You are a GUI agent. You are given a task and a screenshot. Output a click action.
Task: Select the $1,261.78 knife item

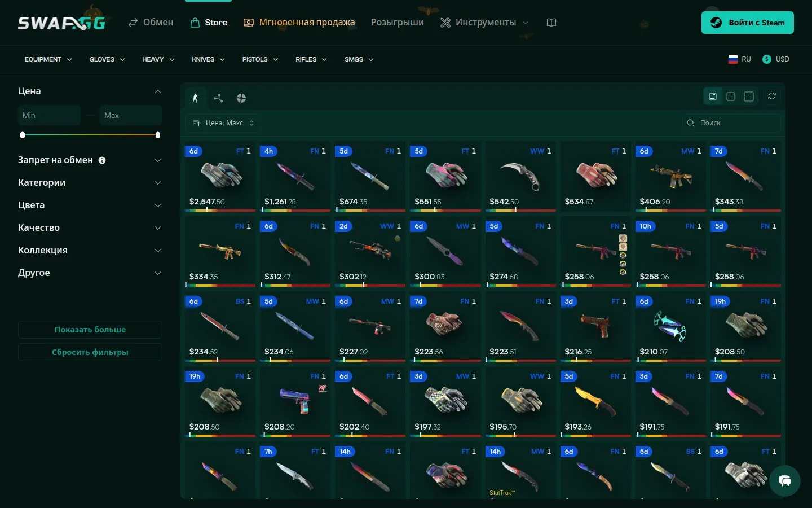[x=295, y=177]
